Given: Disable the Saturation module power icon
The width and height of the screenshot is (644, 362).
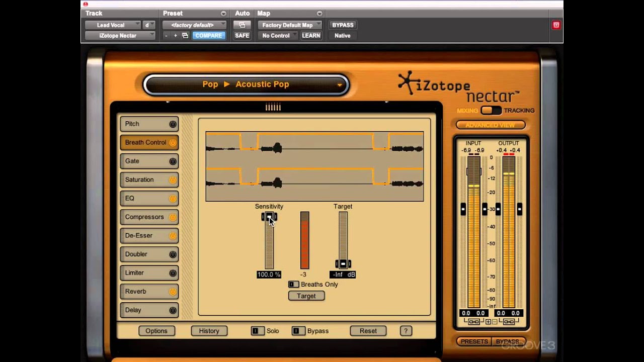Looking at the screenshot, I should pyautogui.click(x=173, y=179).
